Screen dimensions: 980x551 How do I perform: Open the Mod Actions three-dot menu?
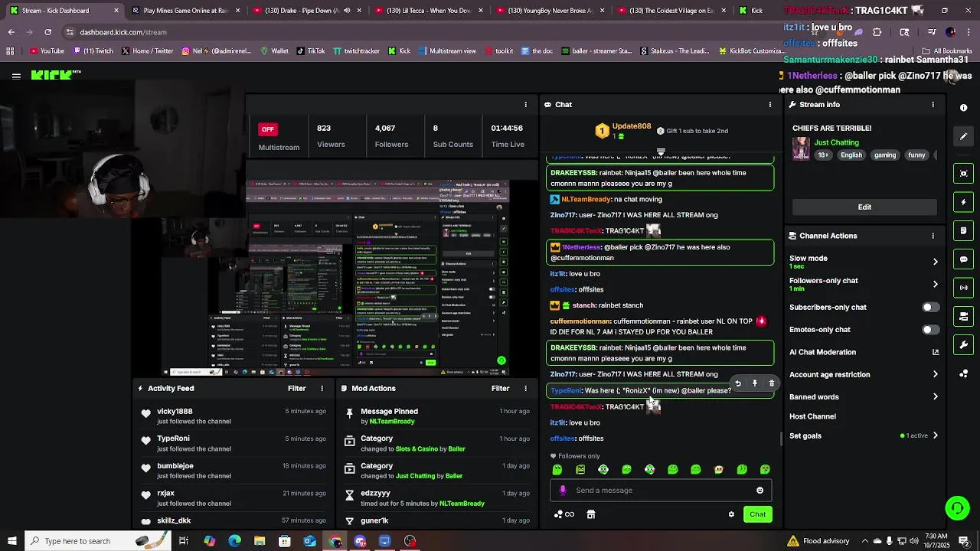coord(525,389)
